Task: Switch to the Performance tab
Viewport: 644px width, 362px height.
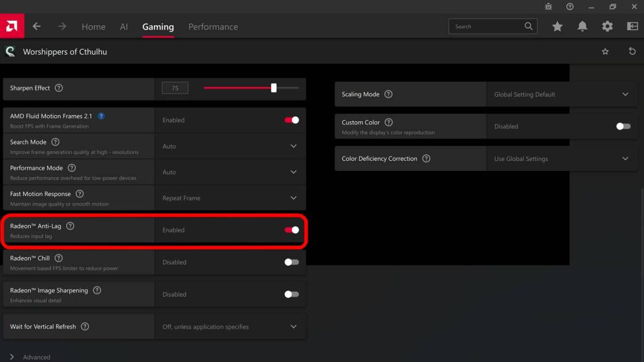Action: coord(213,26)
